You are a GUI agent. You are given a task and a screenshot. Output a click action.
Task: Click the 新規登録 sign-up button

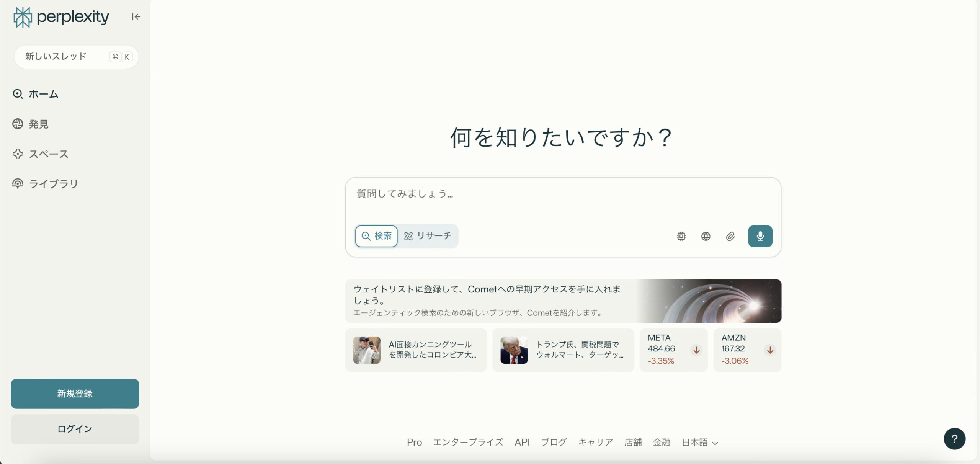[75, 394]
